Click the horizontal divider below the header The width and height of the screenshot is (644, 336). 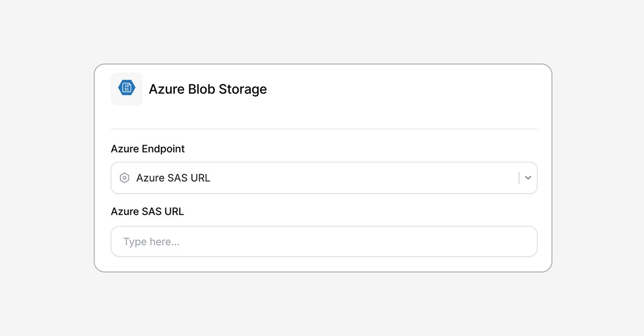point(324,129)
